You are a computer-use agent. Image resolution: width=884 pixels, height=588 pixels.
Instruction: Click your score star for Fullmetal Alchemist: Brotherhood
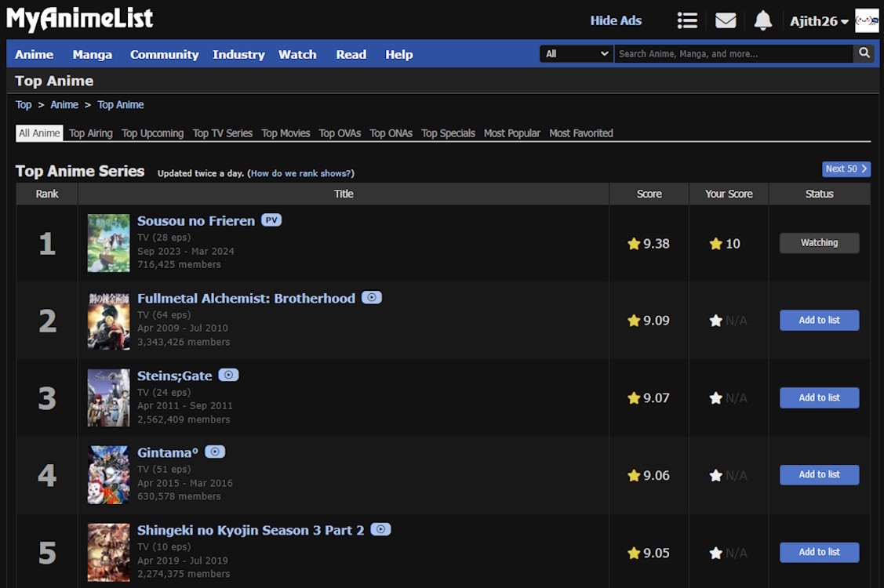[x=716, y=321]
